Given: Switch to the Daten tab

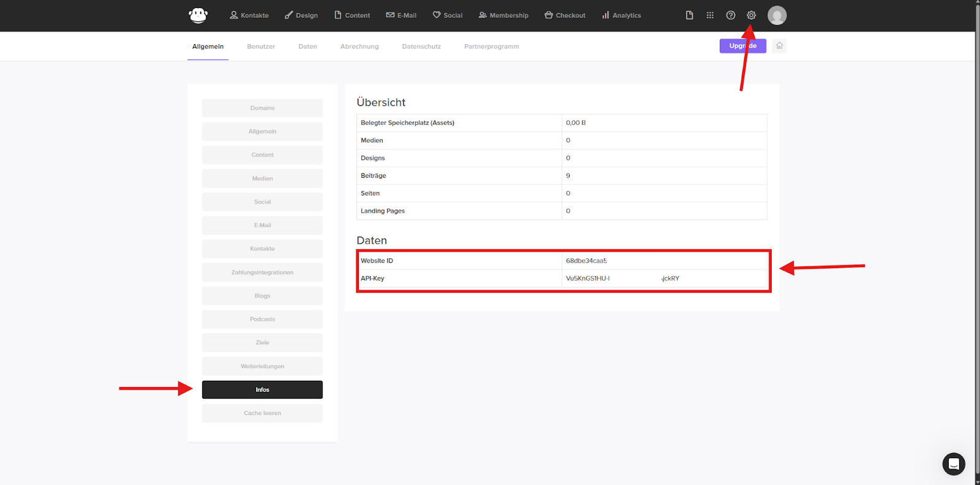Looking at the screenshot, I should (x=307, y=47).
